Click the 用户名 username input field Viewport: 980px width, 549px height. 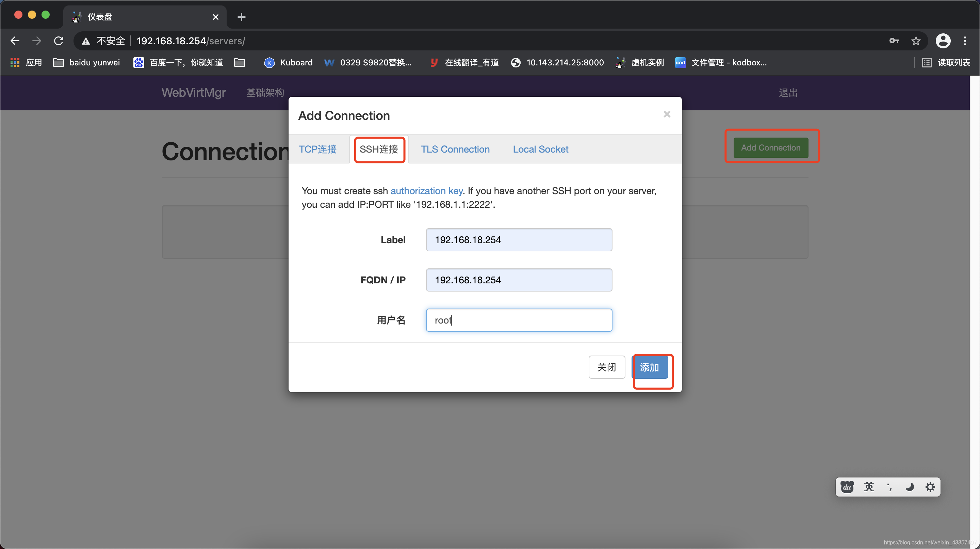pyautogui.click(x=518, y=320)
